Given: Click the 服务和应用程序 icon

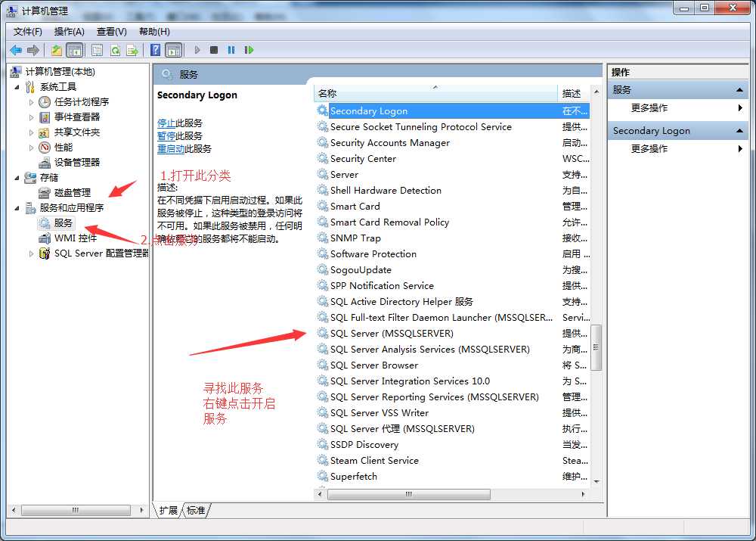Looking at the screenshot, I should coord(30,208).
